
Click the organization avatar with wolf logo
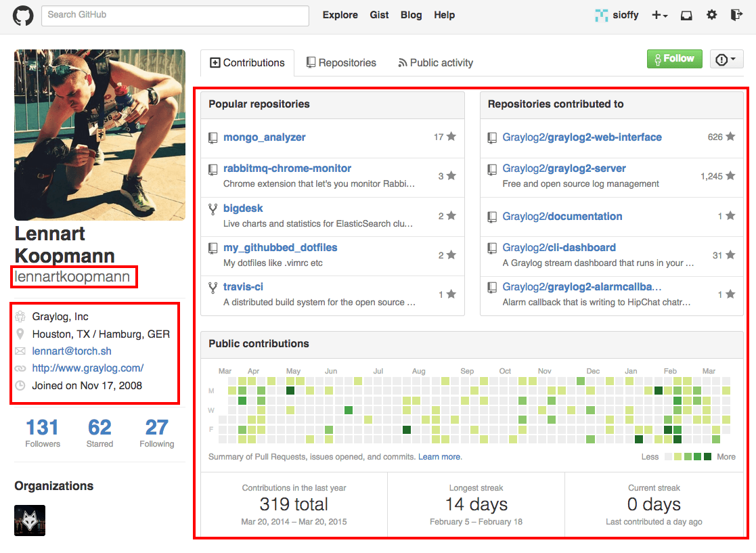click(x=30, y=521)
